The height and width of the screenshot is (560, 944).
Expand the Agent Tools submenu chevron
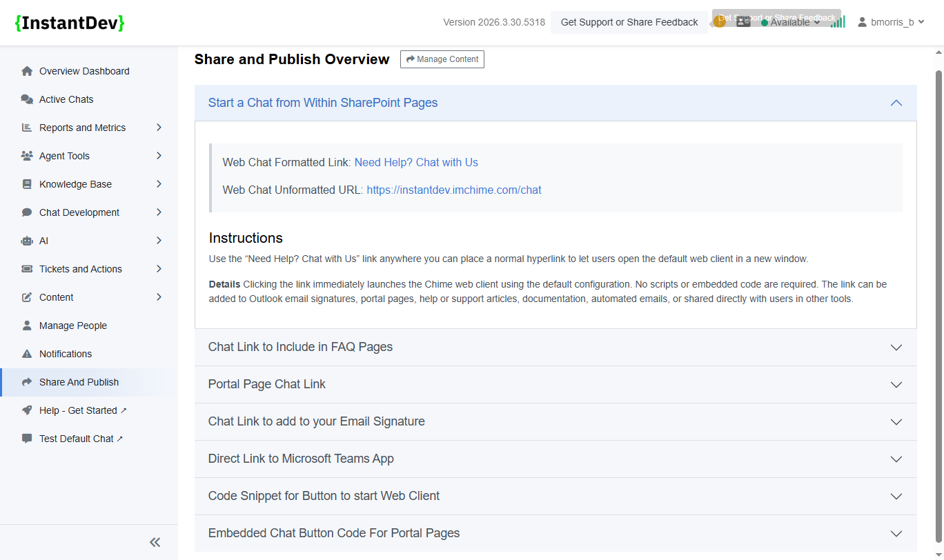pyautogui.click(x=159, y=156)
